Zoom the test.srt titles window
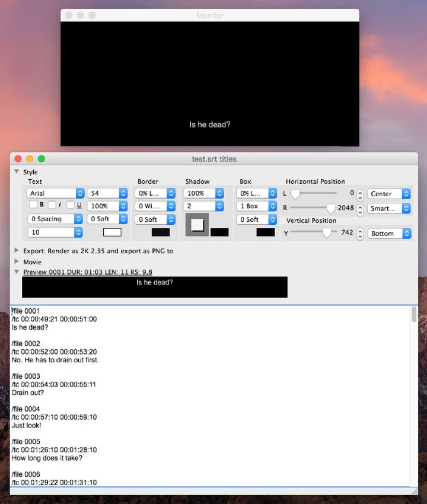 tap(41, 159)
